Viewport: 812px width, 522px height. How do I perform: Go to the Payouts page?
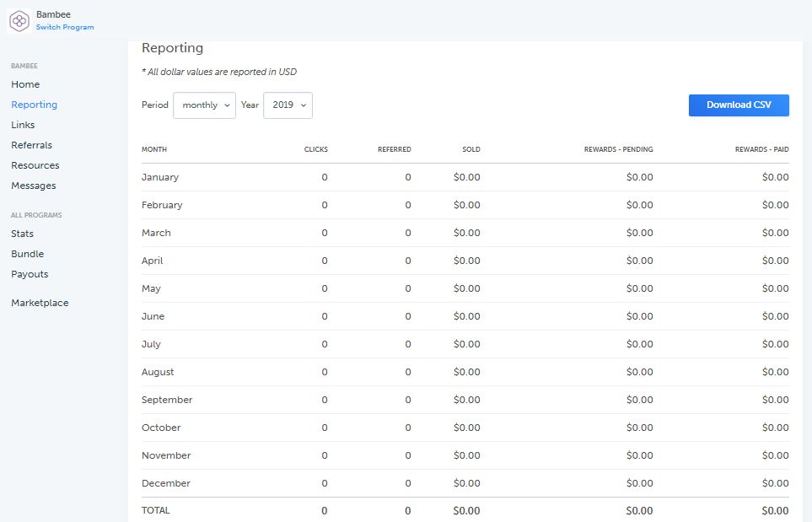click(x=30, y=274)
